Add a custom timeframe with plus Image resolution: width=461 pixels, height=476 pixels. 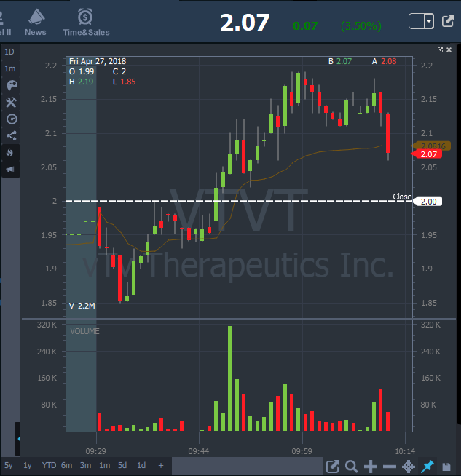pyautogui.click(x=161, y=465)
